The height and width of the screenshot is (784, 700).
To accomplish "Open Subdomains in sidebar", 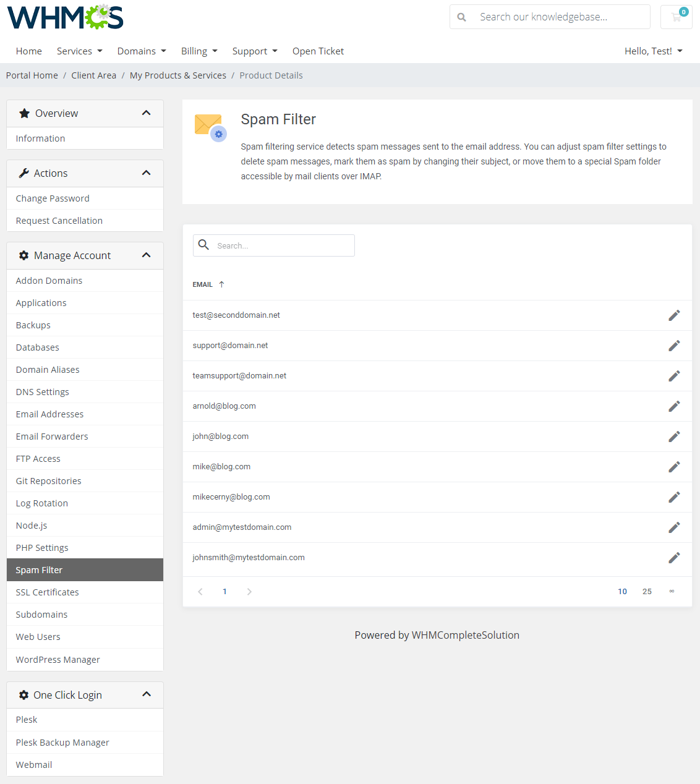I will point(85,615).
